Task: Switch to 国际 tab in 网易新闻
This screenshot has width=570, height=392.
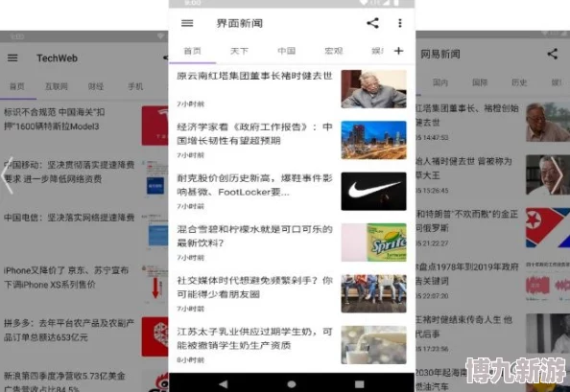Action: pyautogui.click(x=480, y=82)
